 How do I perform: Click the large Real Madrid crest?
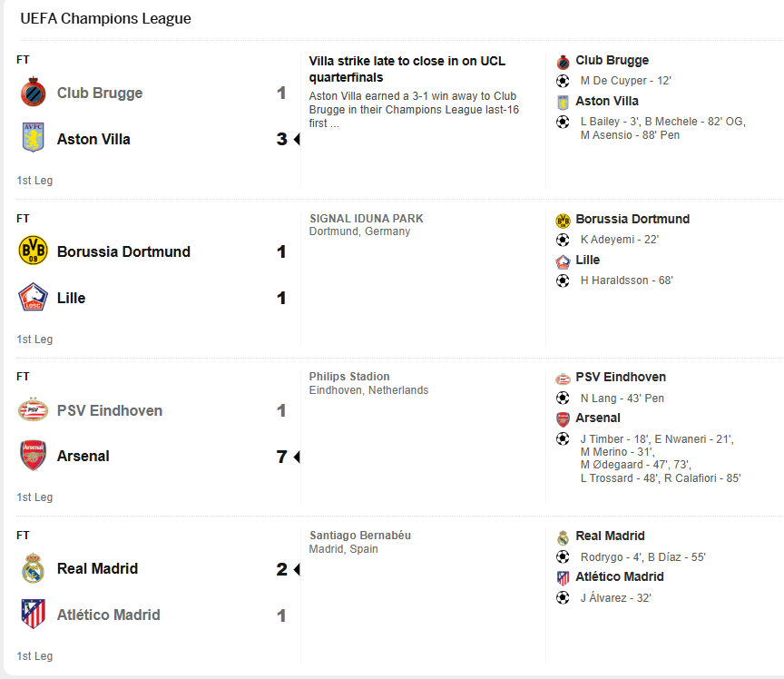[x=33, y=568]
